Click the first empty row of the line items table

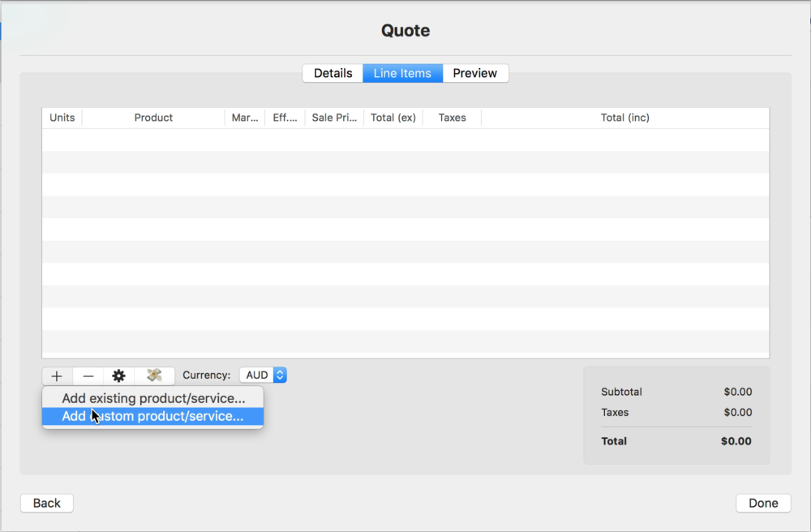pos(404,138)
